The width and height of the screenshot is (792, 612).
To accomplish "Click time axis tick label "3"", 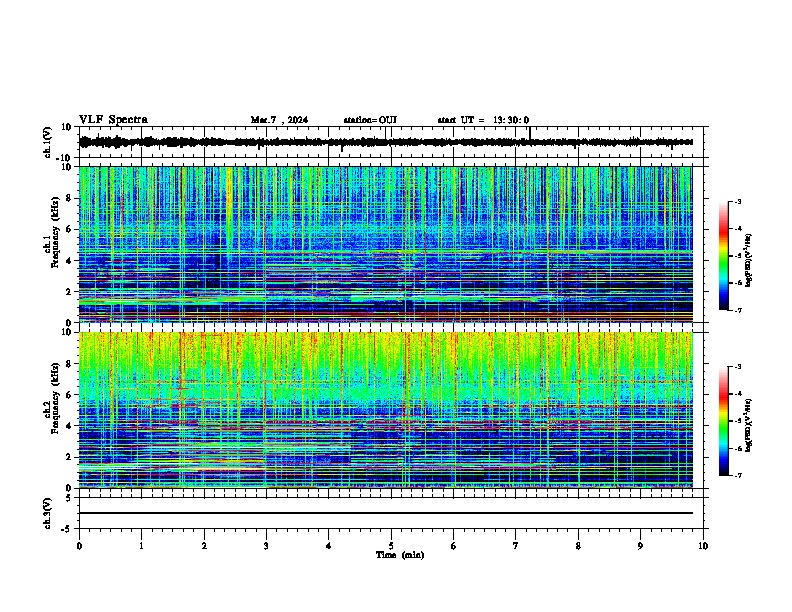I will pyautogui.click(x=266, y=546).
